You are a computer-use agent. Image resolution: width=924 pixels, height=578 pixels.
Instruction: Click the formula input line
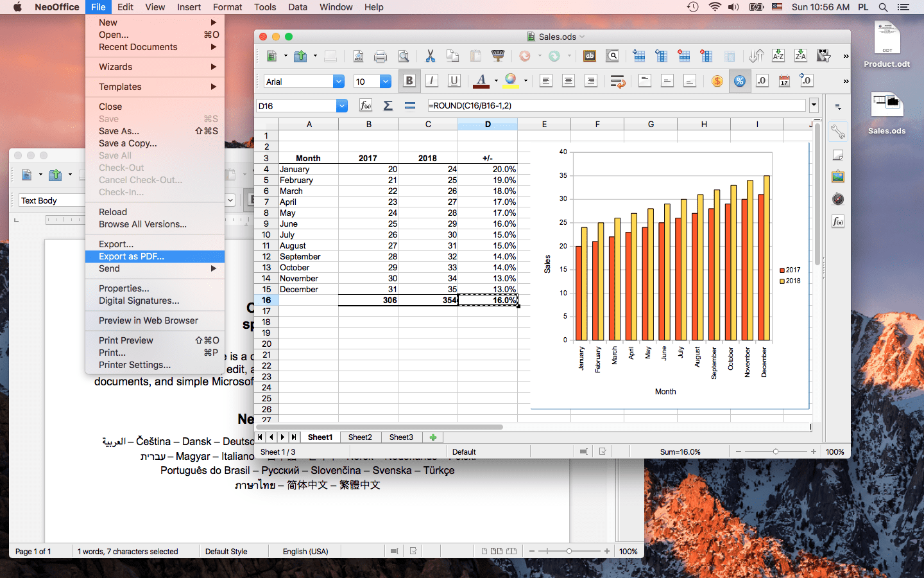615,106
